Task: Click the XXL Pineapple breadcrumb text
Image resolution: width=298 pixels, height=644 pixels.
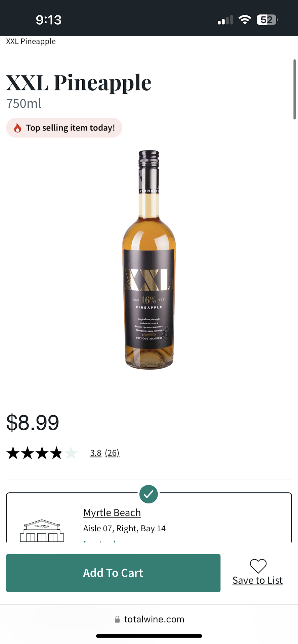Action: pos(31,41)
